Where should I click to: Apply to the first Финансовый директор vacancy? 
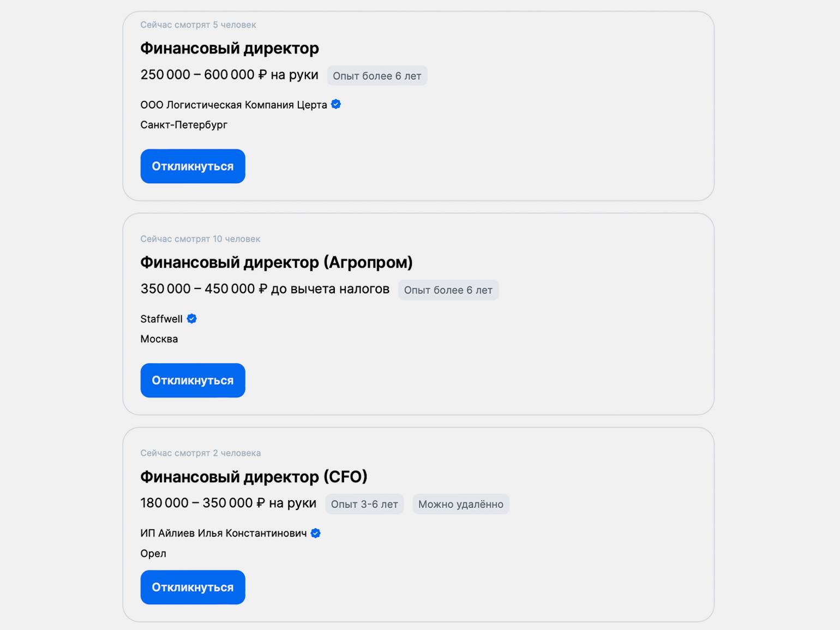coord(193,166)
